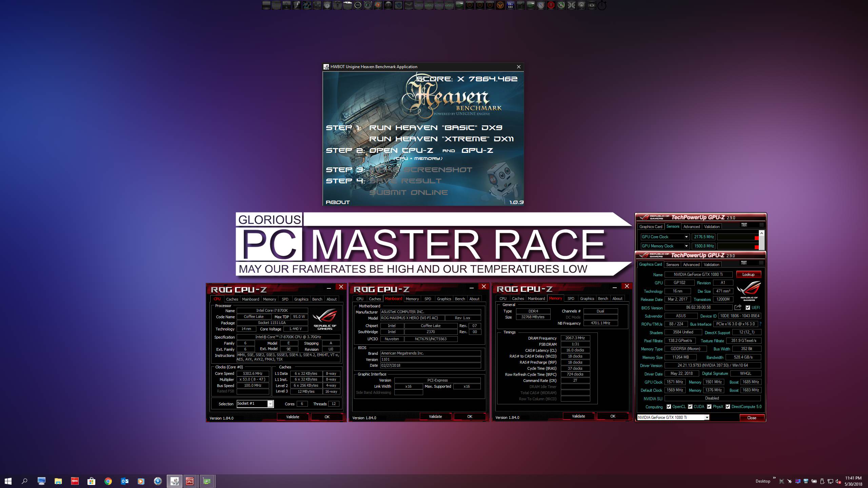
Task: Click Validate in CPU-Z CPU window
Action: pos(293,417)
